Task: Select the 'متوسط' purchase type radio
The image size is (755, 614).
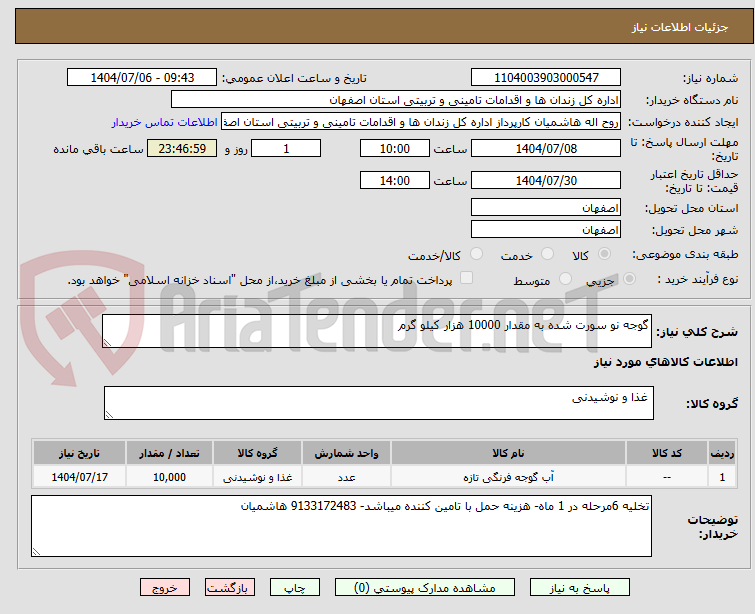Action: 565,278
